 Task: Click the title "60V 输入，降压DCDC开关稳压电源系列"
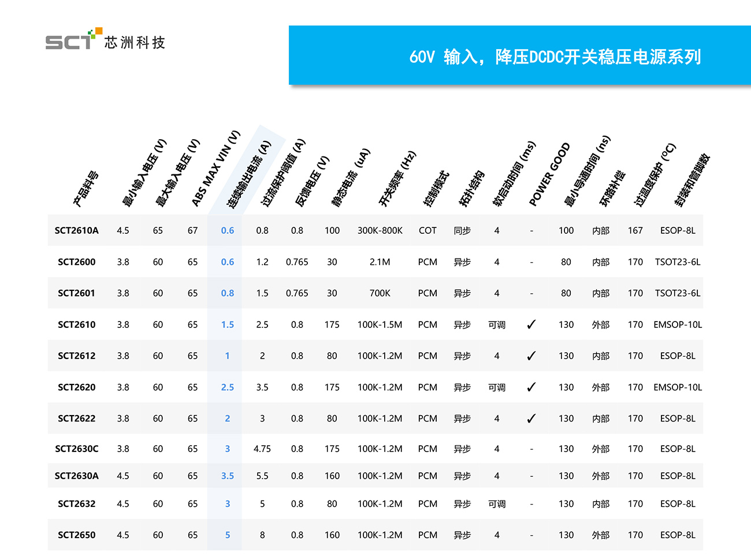[555, 57]
